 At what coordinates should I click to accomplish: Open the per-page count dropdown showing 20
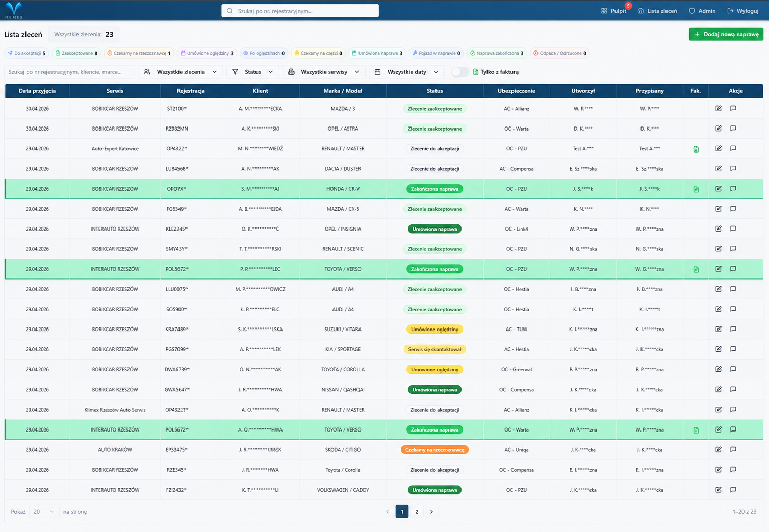(x=44, y=512)
